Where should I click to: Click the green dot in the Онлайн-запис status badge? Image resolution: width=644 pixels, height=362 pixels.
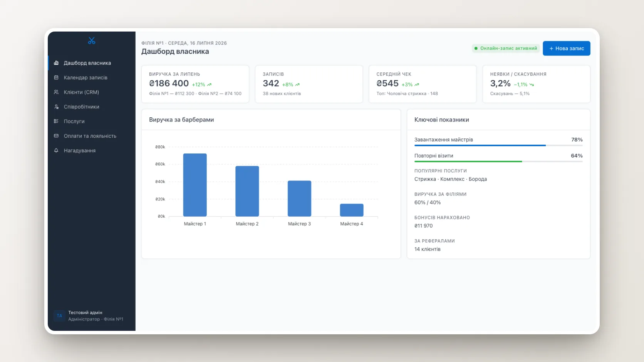pos(476,48)
